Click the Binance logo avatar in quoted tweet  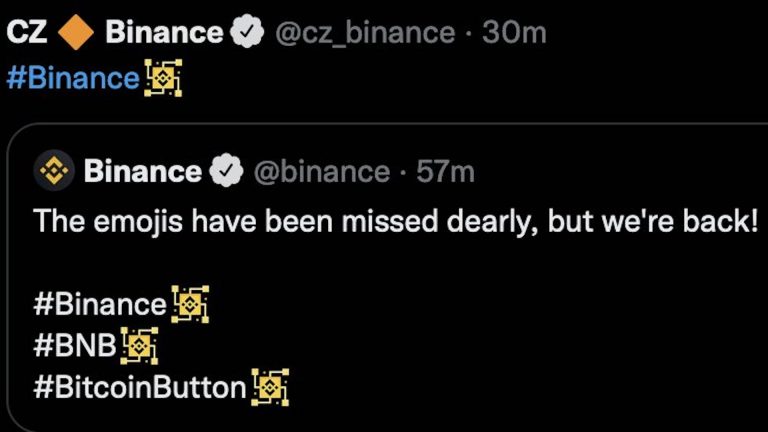pyautogui.click(x=54, y=172)
